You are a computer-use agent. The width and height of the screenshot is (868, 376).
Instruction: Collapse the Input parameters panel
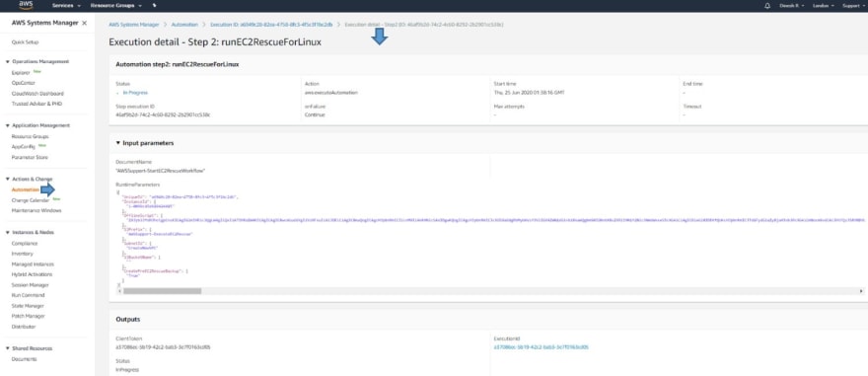pyautogui.click(x=118, y=143)
